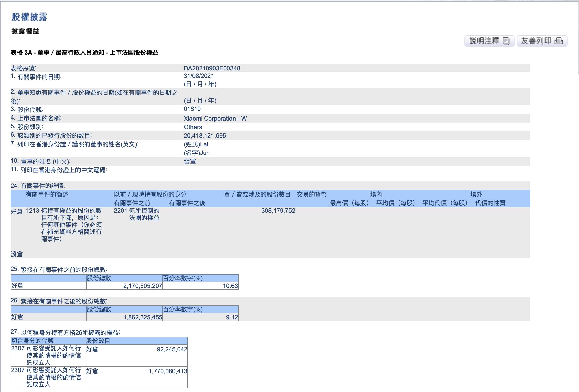579x392 pixels.
Task: Expand the 代價的性質 column header
Action: click(x=492, y=203)
